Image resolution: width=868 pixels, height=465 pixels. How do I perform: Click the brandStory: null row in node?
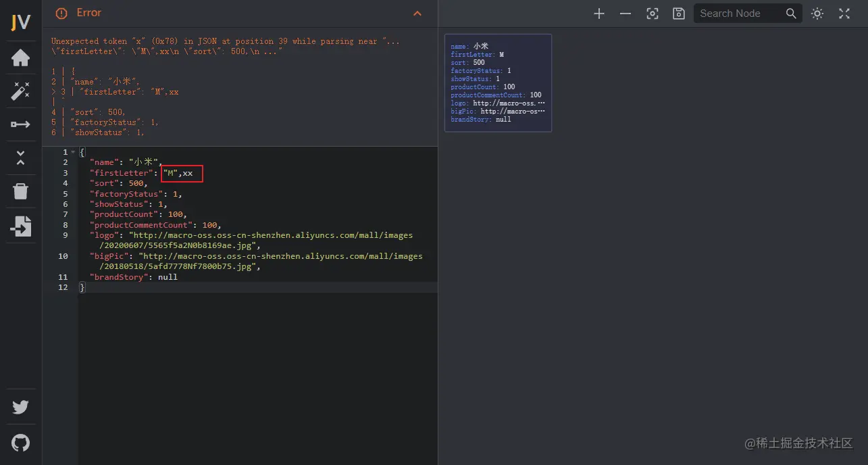tap(481, 120)
